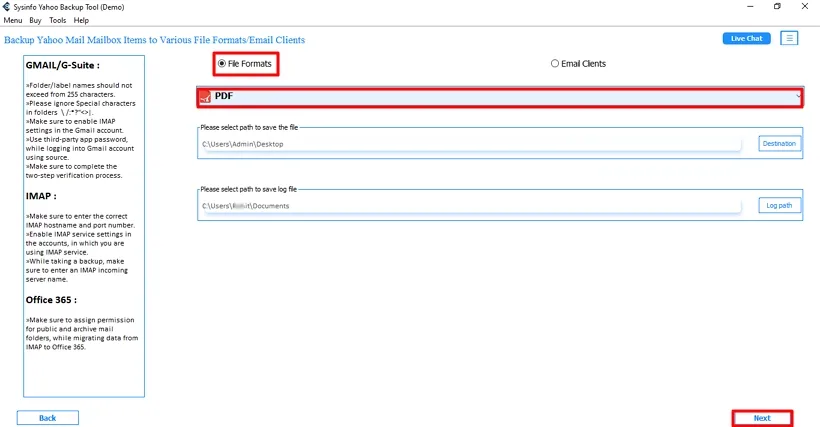Screen dimensions: 820x427
Task: Go Back to previous step
Action: (48, 418)
